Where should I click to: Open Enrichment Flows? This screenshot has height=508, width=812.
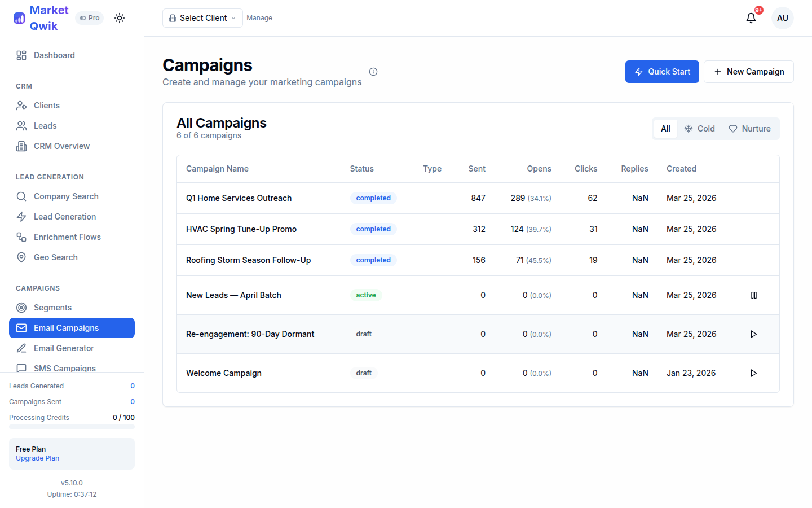pos(67,237)
